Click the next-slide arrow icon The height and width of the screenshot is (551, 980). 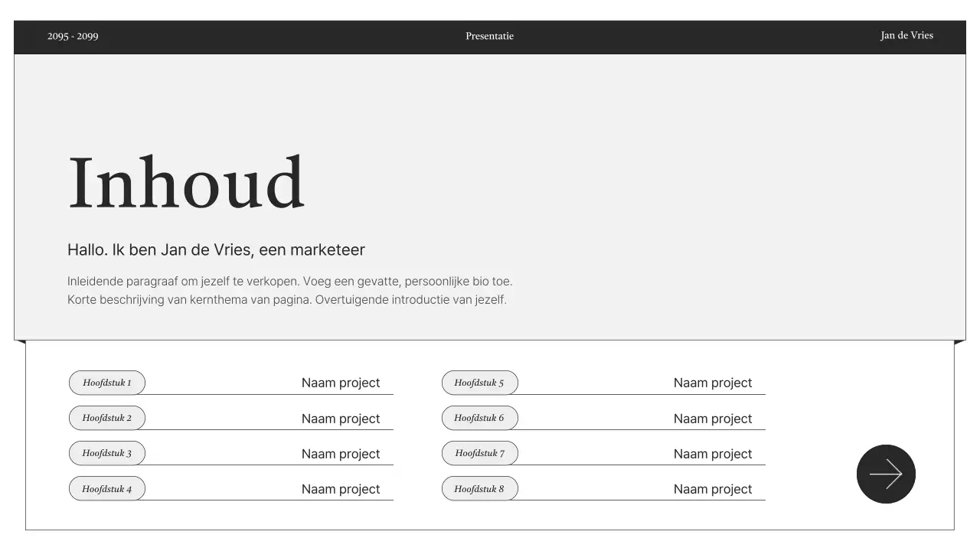886,474
